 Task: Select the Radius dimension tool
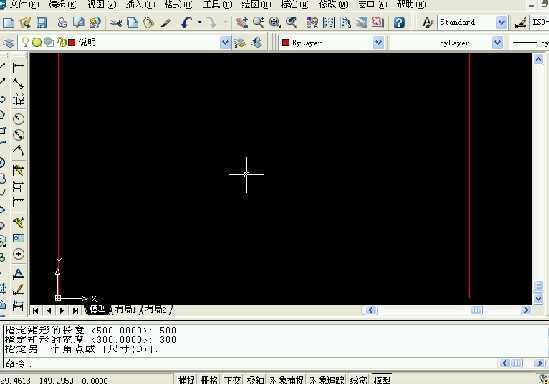tap(18, 119)
